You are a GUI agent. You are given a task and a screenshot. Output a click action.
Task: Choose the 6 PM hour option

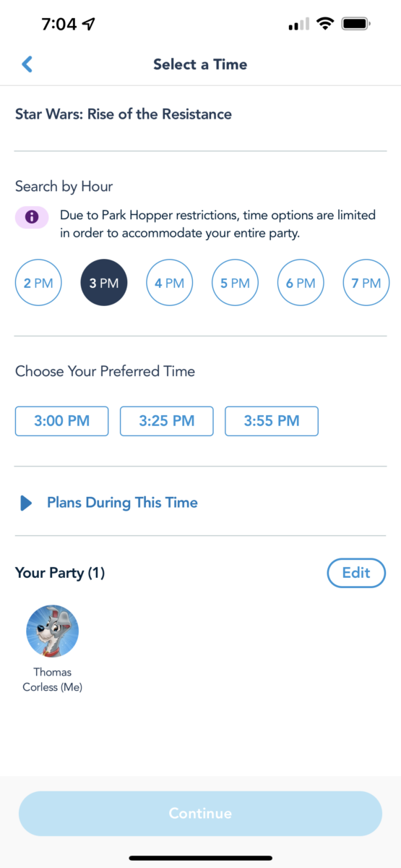(301, 283)
